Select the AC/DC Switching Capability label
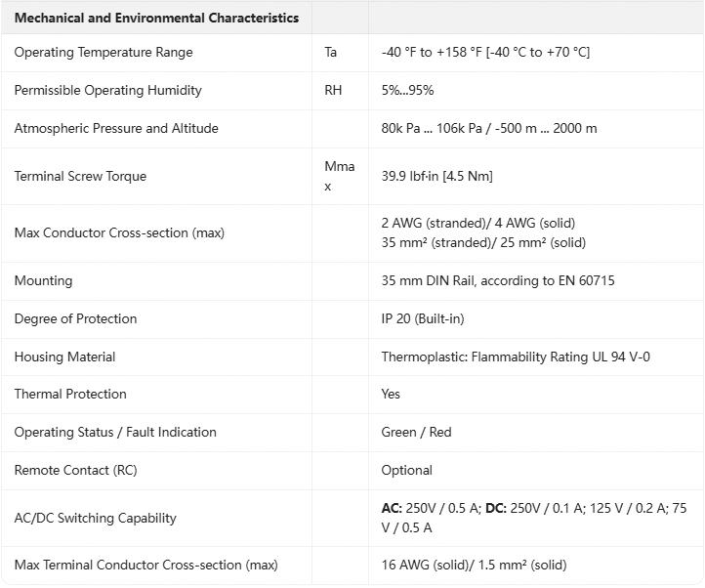 [96, 519]
